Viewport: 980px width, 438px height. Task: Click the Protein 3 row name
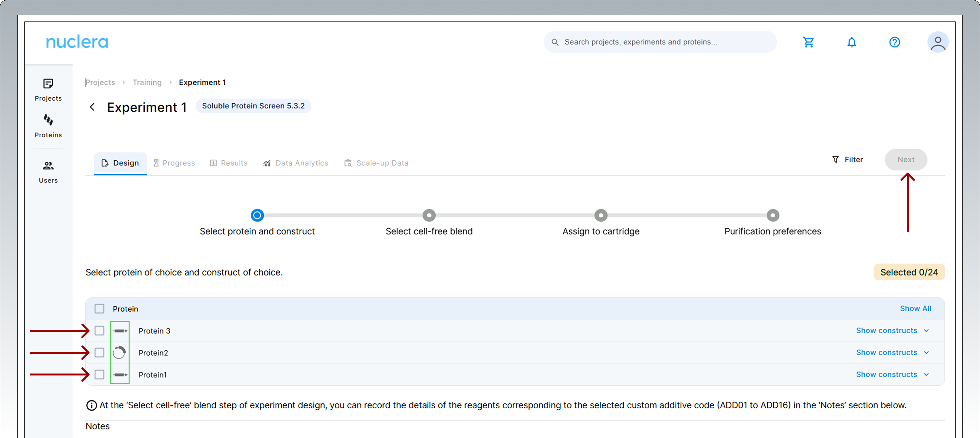pyautogui.click(x=154, y=331)
